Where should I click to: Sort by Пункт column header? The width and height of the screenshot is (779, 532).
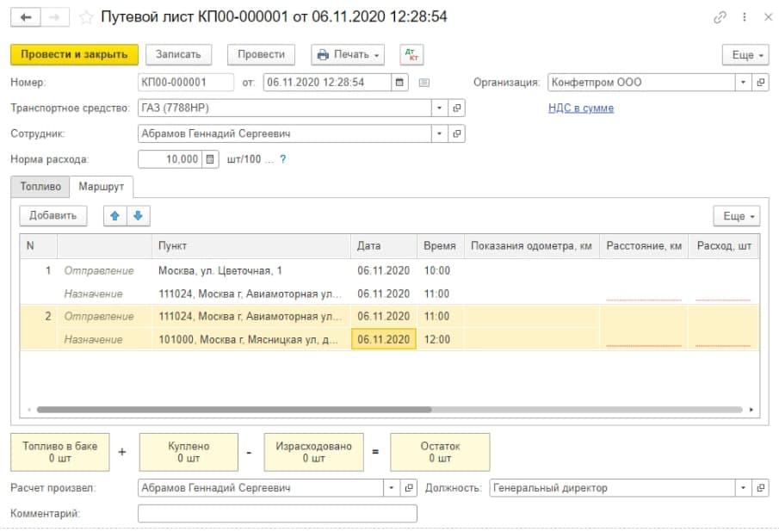pos(251,246)
